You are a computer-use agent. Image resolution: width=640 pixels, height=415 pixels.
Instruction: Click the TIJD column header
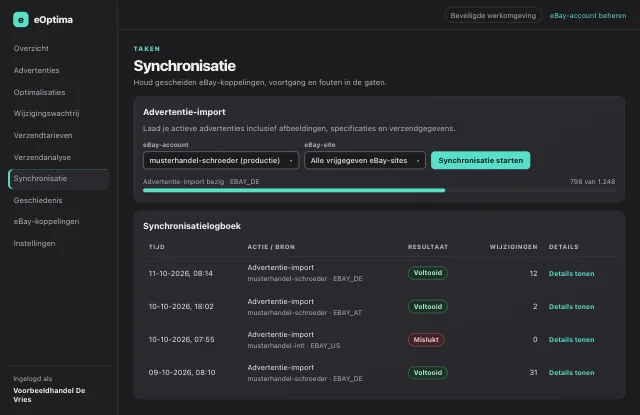coord(157,247)
